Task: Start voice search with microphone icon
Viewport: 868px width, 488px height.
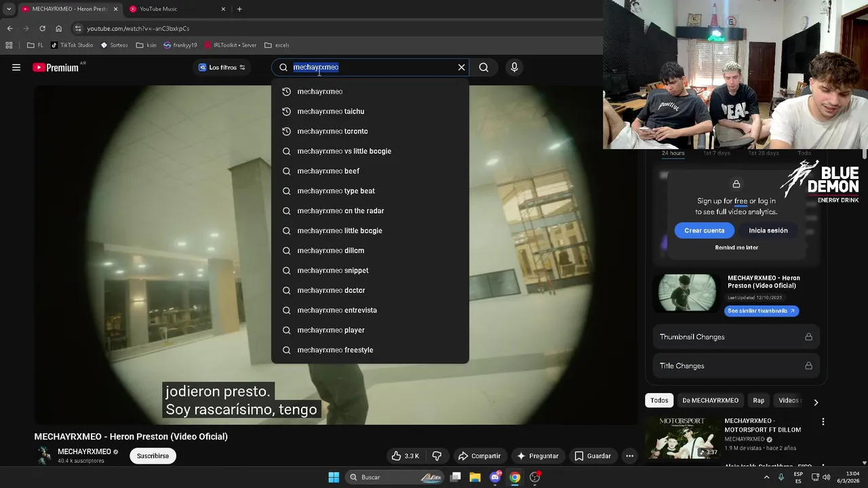Action: tap(514, 67)
